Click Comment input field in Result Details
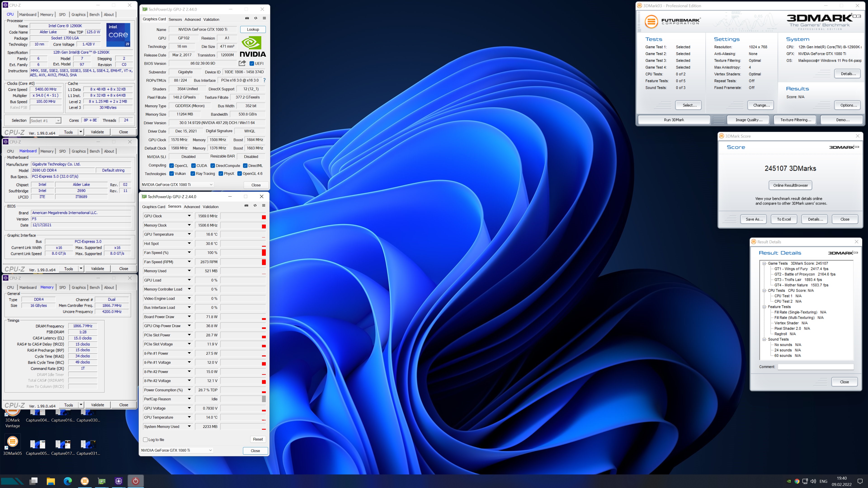The image size is (868, 488). coord(815,367)
